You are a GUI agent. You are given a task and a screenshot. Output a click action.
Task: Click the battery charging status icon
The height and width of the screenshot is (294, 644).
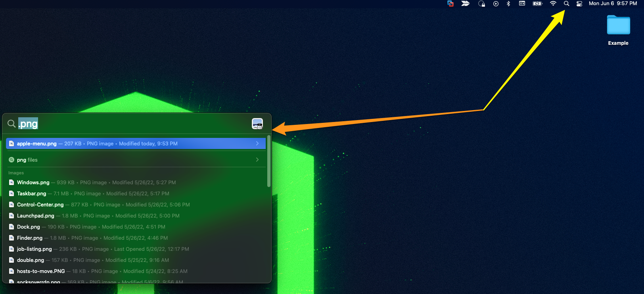pyautogui.click(x=537, y=4)
